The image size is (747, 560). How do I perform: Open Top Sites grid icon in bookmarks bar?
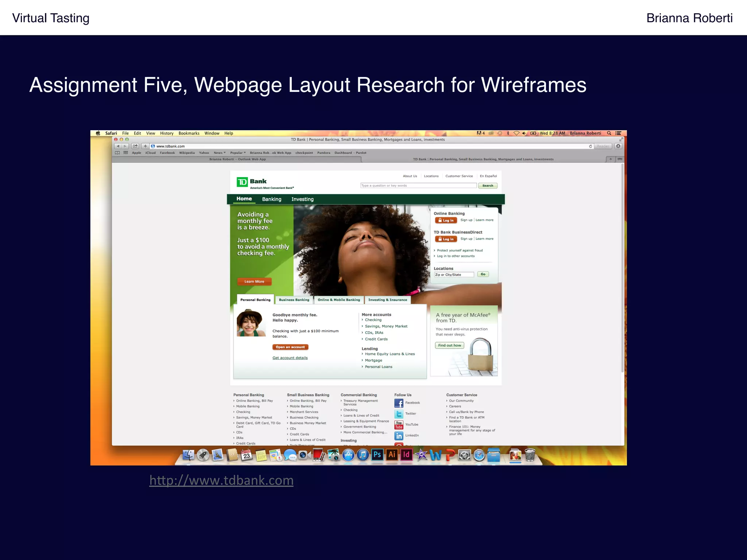[126, 153]
